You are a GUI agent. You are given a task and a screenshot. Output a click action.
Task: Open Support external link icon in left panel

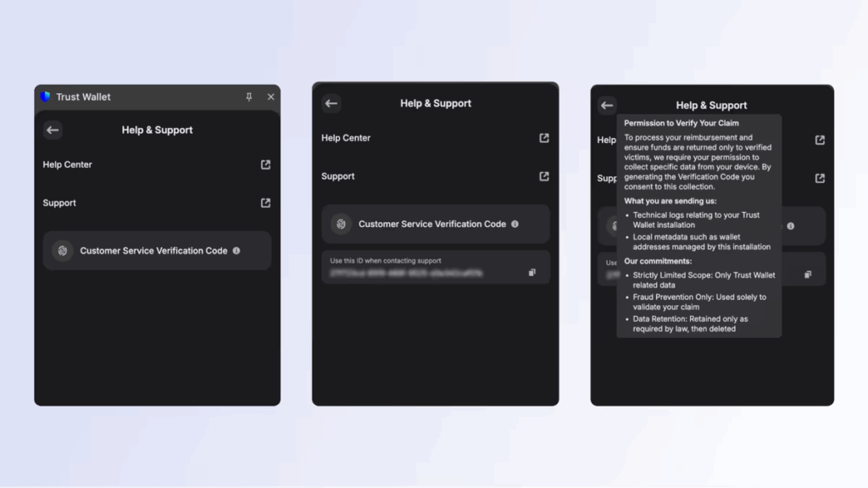click(265, 203)
